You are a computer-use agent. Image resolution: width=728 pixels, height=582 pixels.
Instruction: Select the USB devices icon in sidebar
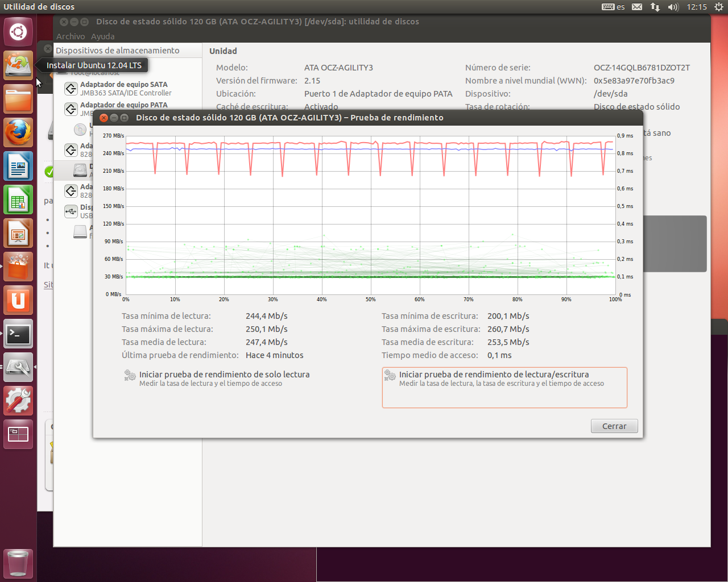coord(71,211)
